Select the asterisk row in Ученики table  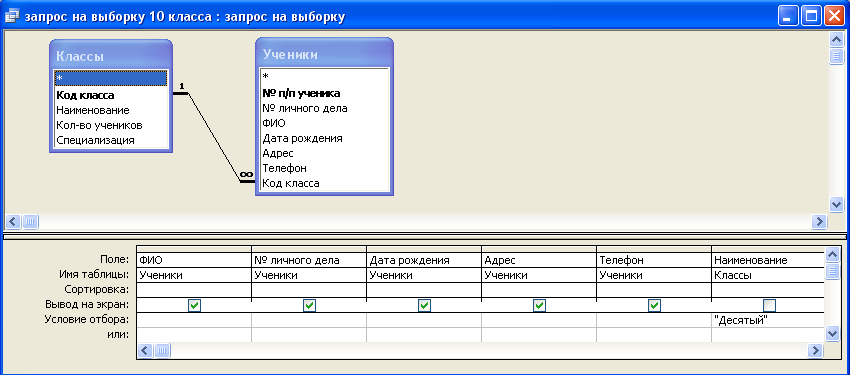pyautogui.click(x=324, y=76)
